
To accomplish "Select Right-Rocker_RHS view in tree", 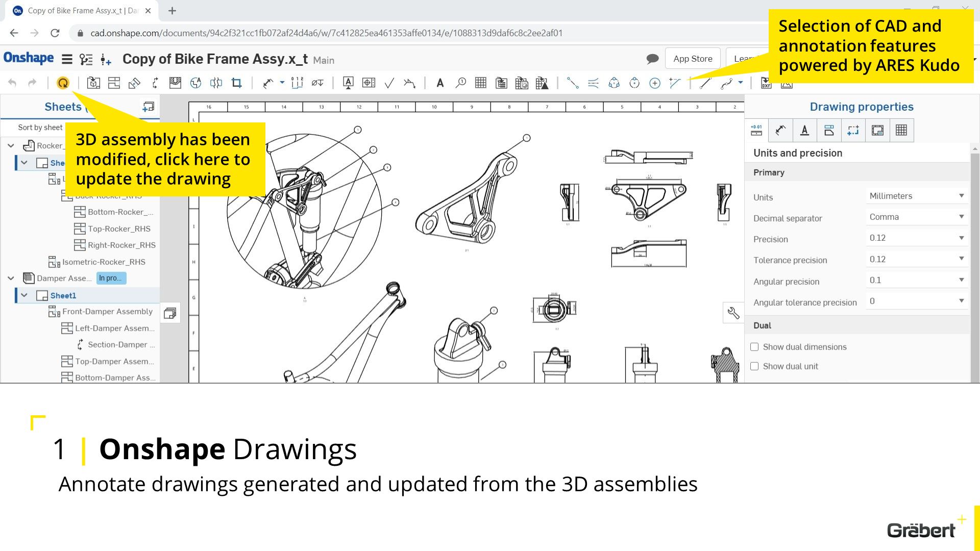I will [121, 245].
